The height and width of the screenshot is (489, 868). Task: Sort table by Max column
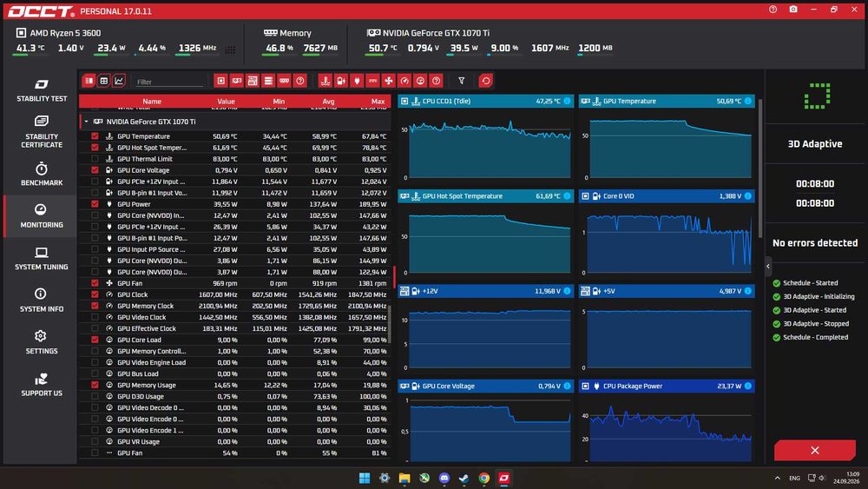coord(378,102)
